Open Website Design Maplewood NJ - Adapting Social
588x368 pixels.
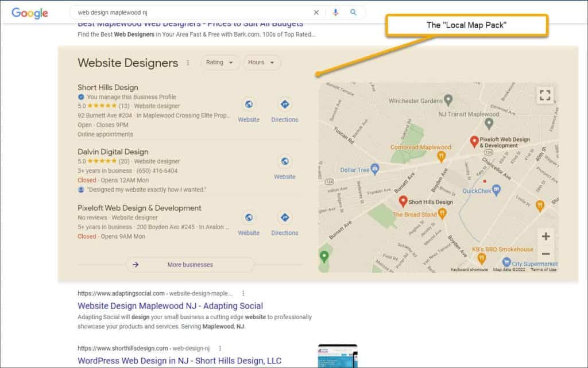pos(170,306)
